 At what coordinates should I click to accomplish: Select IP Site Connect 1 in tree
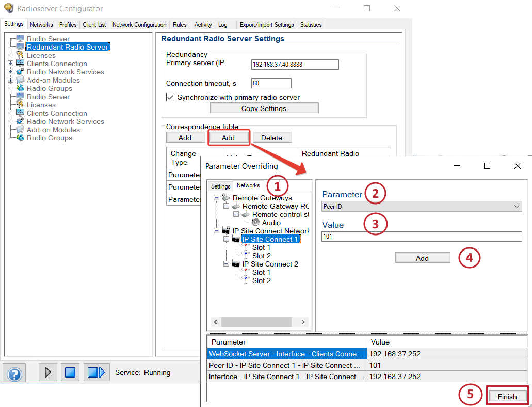(270, 239)
